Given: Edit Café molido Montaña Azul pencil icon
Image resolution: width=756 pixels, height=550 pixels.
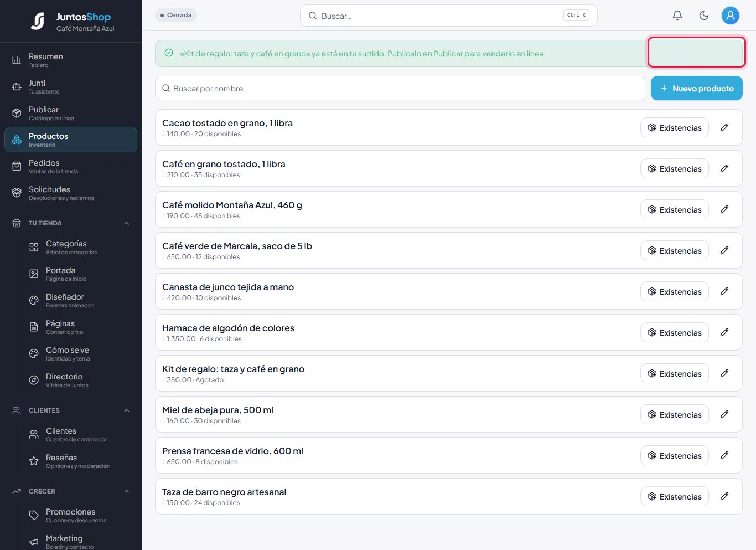Looking at the screenshot, I should [x=724, y=209].
